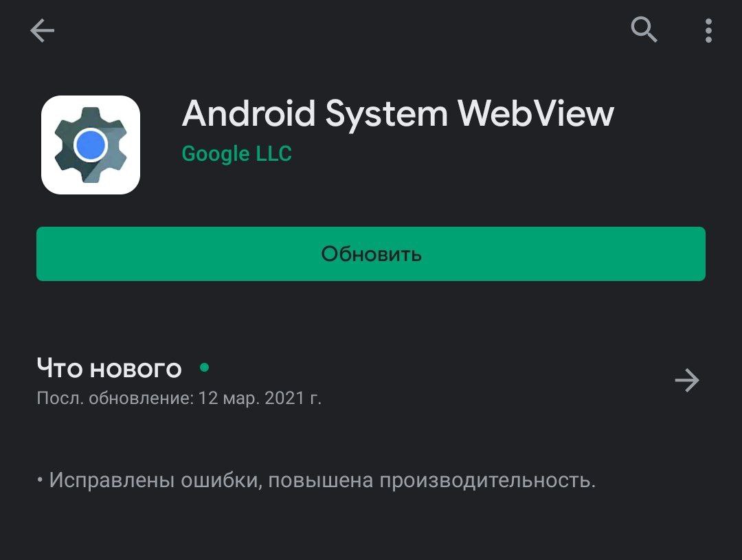Expand What's new with right arrow
The width and height of the screenshot is (742, 560).
click(686, 380)
